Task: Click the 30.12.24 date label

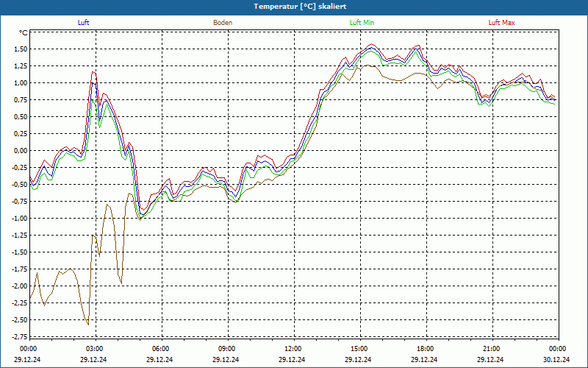Action: (556, 359)
